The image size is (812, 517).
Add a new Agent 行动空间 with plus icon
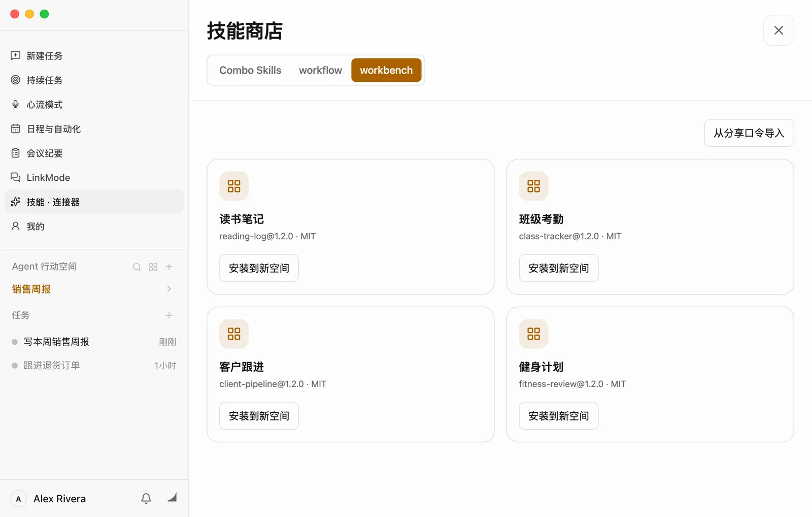pyautogui.click(x=169, y=267)
